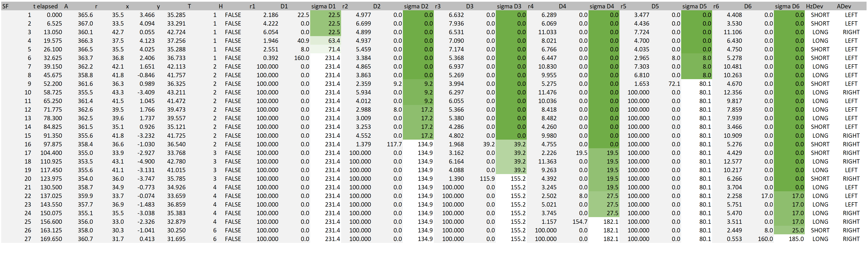Select the 'sigma D5' column header
The height and width of the screenshot is (263, 868).
(x=694, y=6)
